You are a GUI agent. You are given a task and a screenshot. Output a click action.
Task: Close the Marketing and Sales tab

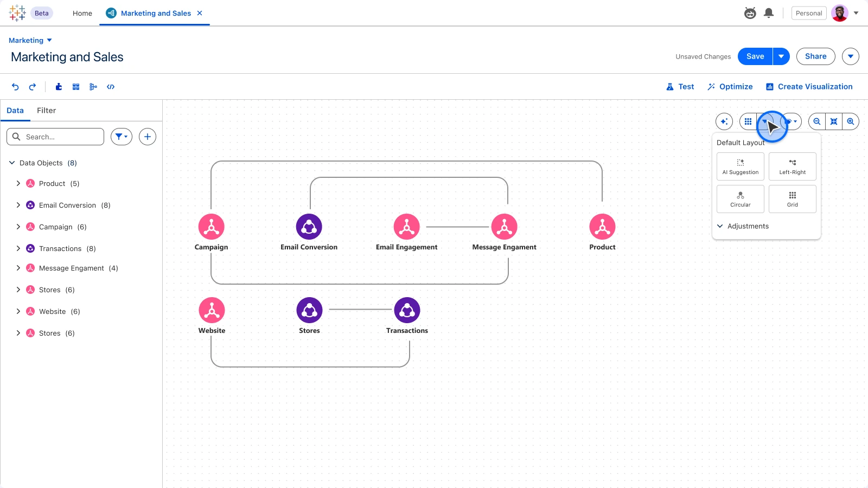[200, 13]
